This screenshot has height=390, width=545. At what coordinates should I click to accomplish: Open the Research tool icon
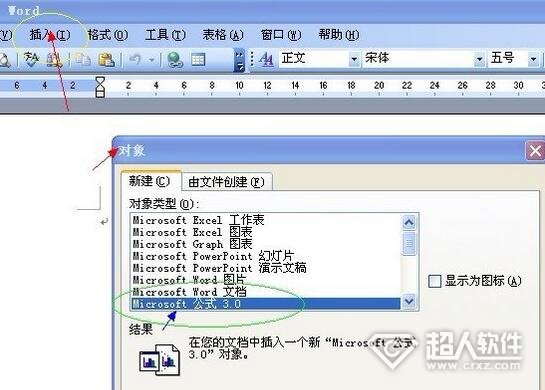point(55,60)
